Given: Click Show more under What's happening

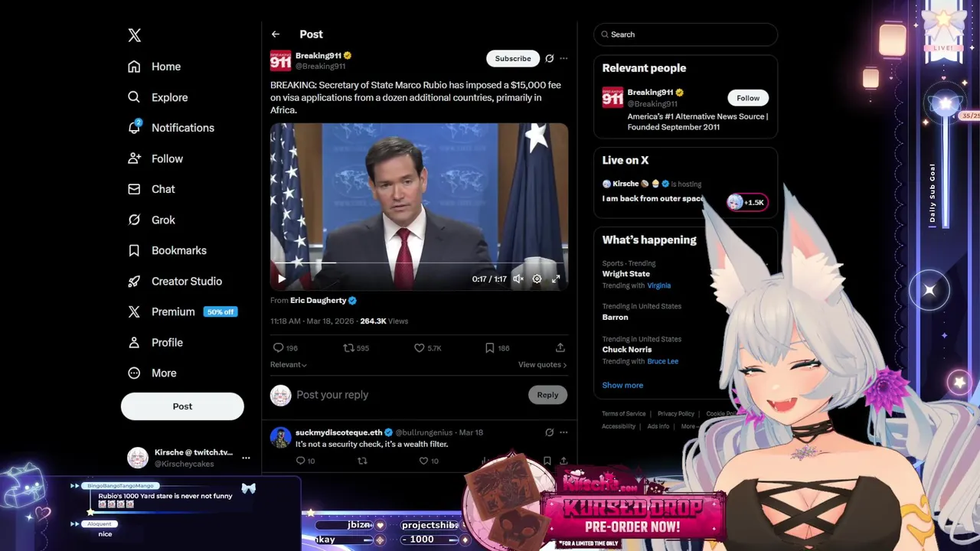Looking at the screenshot, I should [x=622, y=385].
